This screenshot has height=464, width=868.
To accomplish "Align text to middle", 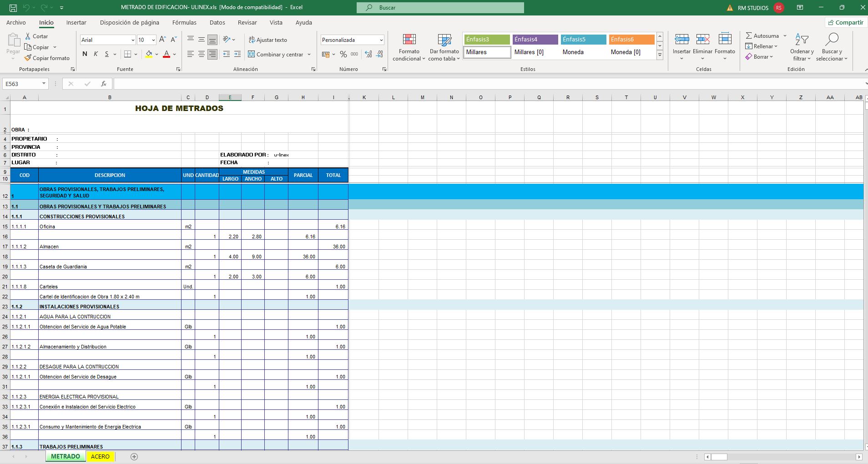I will [202, 40].
